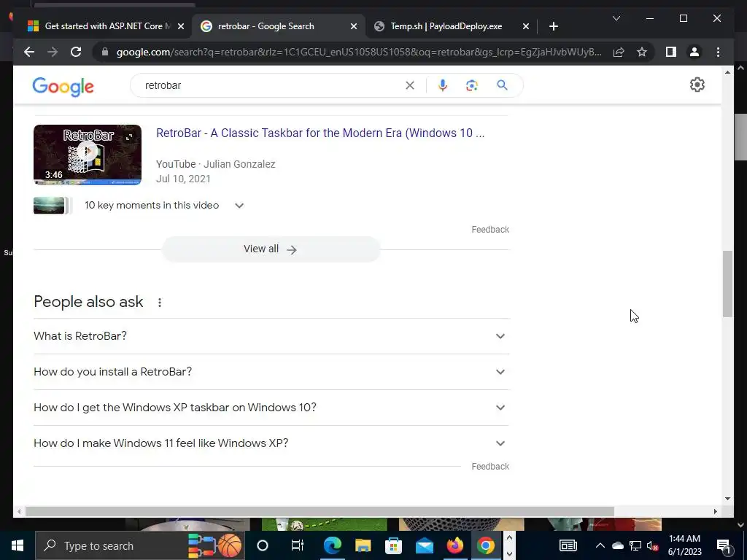Click the taskbar Type to search box
747x560 pixels.
pos(139,545)
